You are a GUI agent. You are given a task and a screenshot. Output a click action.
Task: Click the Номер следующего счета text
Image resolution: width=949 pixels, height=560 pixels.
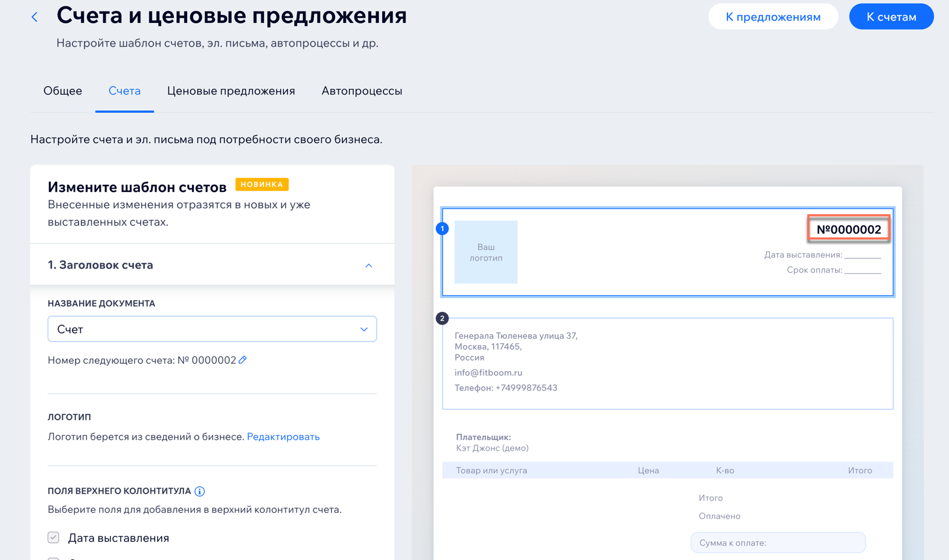[142, 360]
